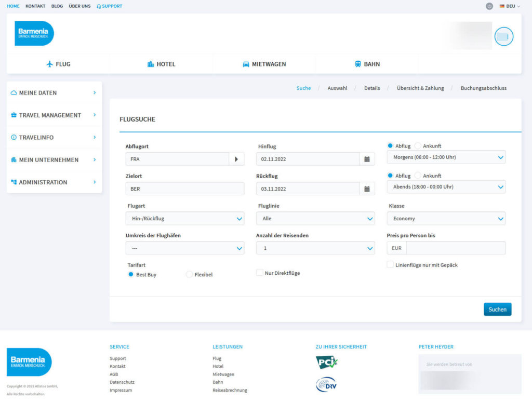Click the Zielort input field

point(184,189)
